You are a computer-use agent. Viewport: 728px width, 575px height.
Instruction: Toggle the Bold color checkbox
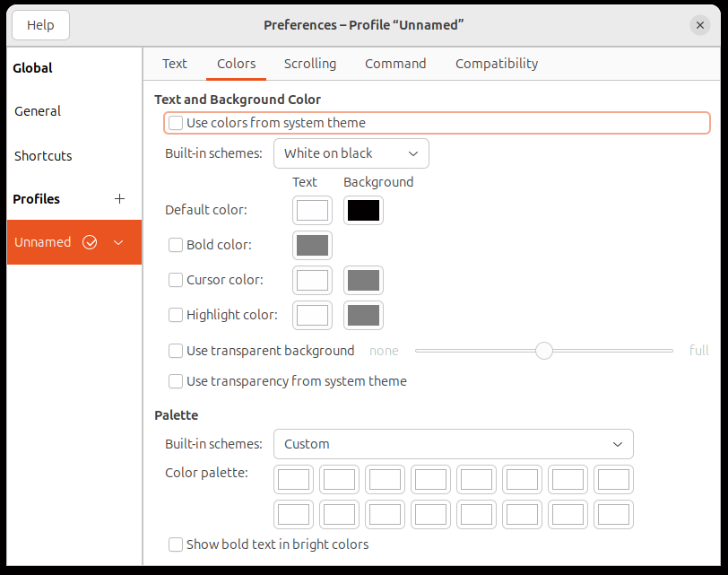click(x=176, y=245)
